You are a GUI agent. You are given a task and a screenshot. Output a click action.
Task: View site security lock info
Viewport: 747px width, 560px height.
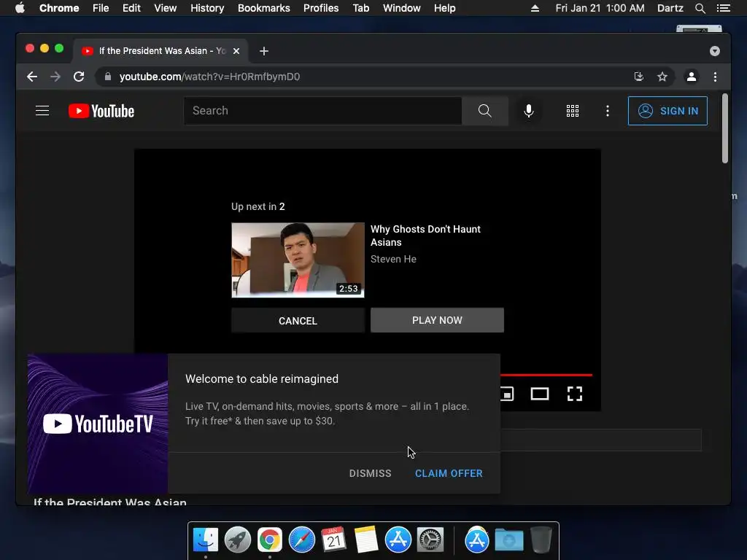[108, 77]
